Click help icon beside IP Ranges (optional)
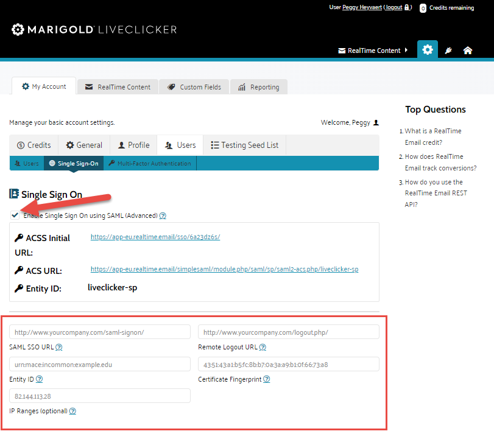 (72, 411)
